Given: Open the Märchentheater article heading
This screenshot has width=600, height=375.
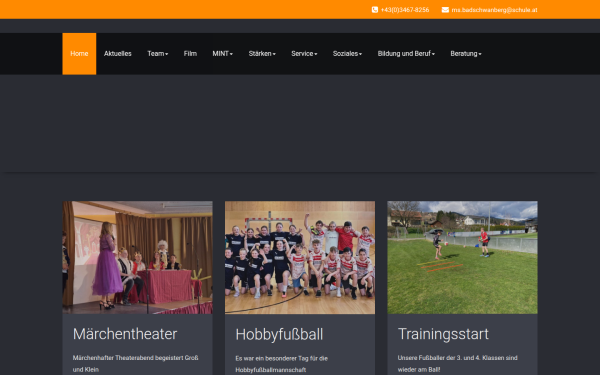Looking at the screenshot, I should click(x=125, y=334).
